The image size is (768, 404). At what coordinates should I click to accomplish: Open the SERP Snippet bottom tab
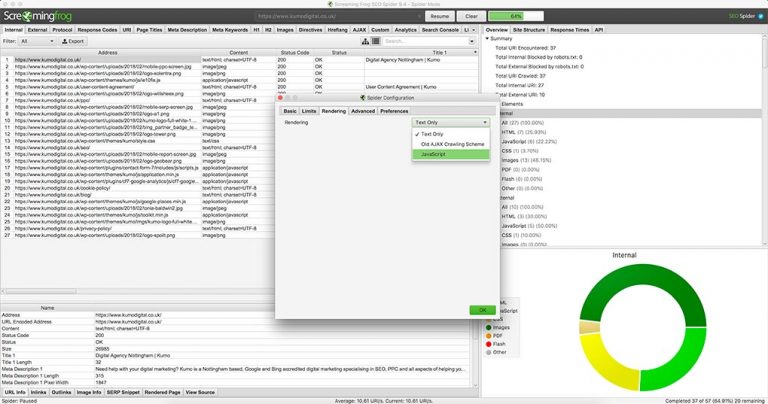(123, 392)
